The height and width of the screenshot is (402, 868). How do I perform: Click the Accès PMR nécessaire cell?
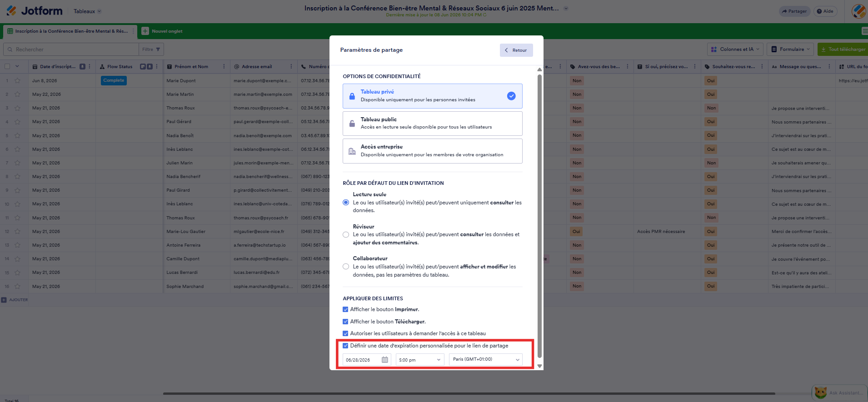[x=667, y=232]
